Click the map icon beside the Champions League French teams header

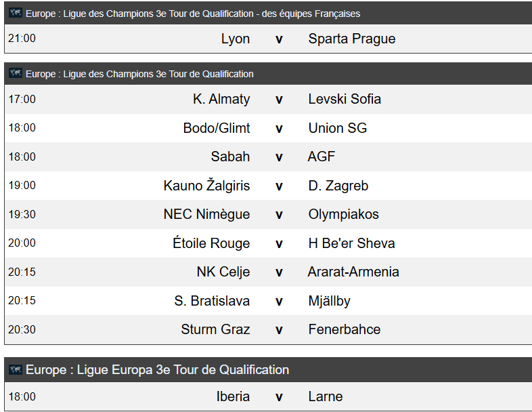coord(16,13)
